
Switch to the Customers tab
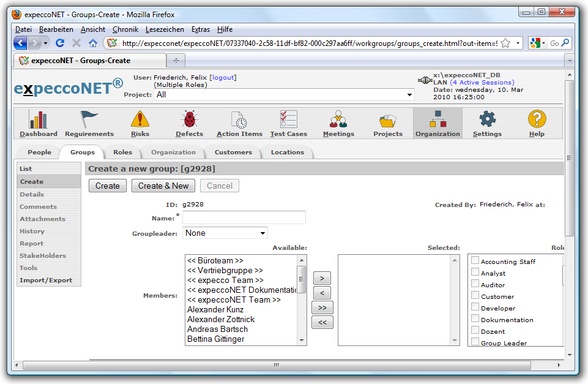pyautogui.click(x=233, y=152)
